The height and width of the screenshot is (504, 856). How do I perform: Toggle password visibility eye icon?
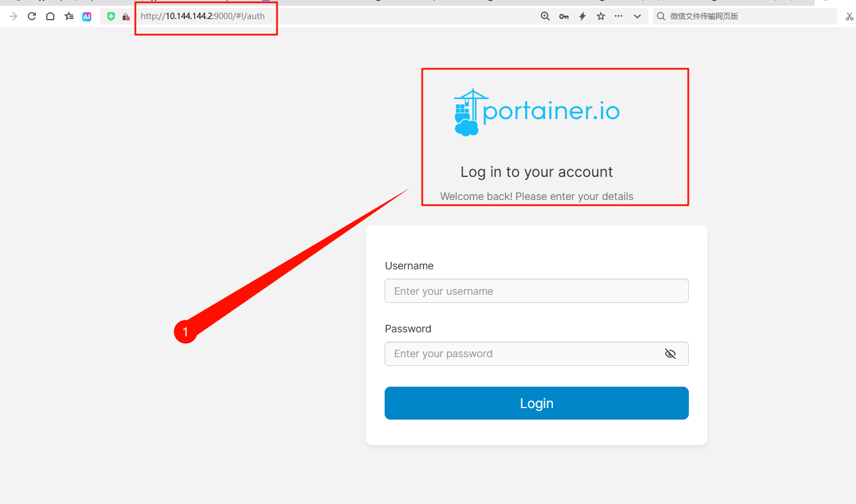pos(670,354)
